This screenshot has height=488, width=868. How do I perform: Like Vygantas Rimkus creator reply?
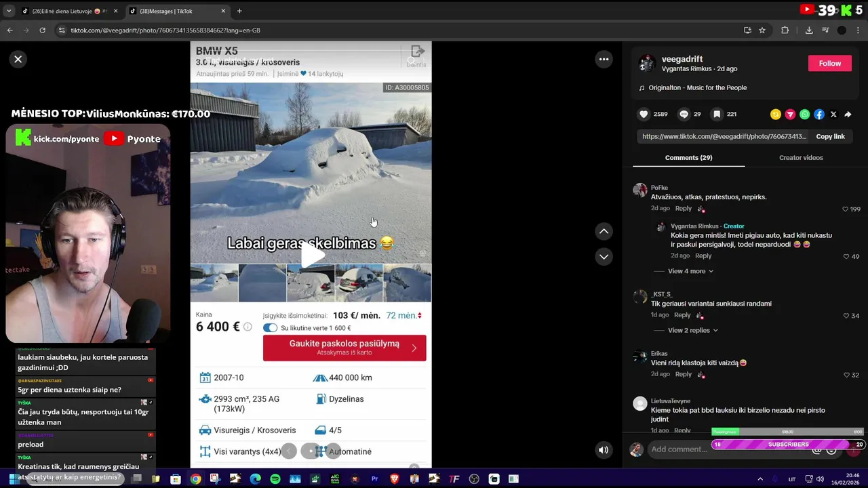coord(846,257)
